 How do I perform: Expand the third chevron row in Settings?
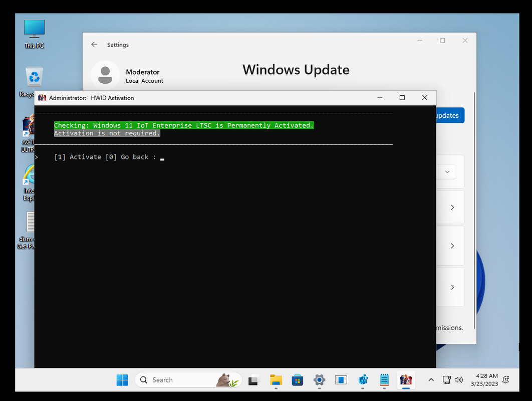[x=452, y=287]
